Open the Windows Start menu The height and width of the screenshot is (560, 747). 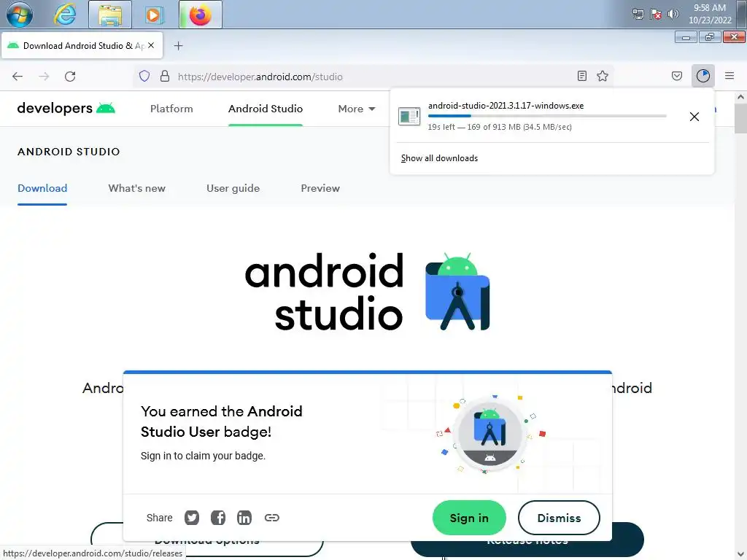click(20, 15)
